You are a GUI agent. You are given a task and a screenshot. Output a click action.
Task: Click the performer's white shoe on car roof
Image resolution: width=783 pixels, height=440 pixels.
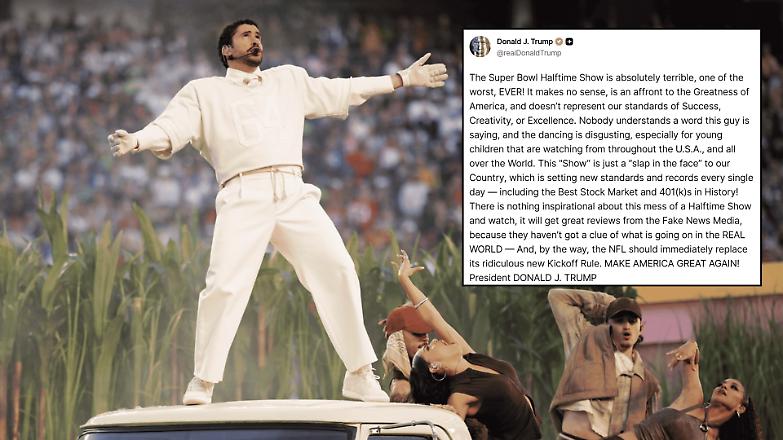[x=365, y=385]
